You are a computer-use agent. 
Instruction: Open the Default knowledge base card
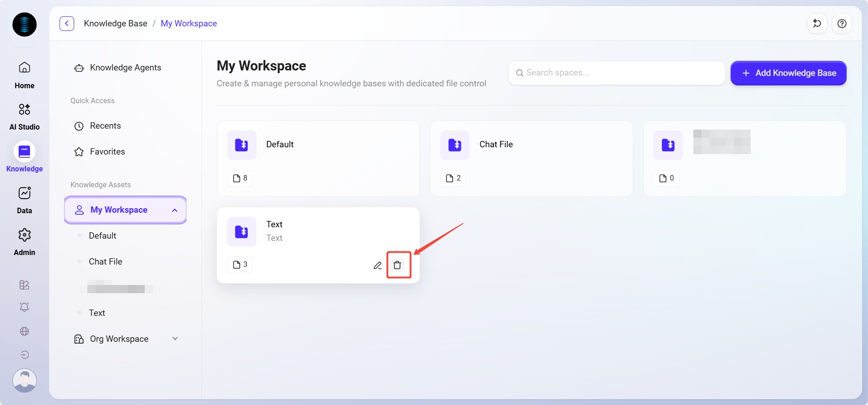coord(318,158)
